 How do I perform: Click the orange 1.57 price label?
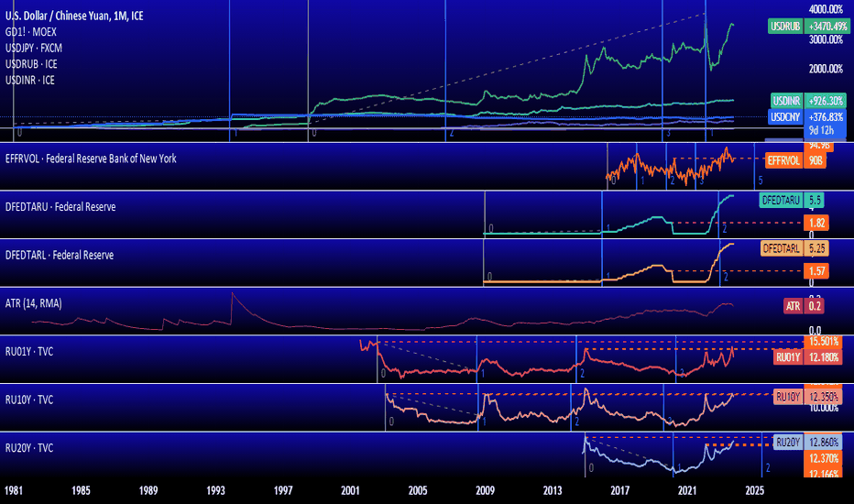point(816,271)
